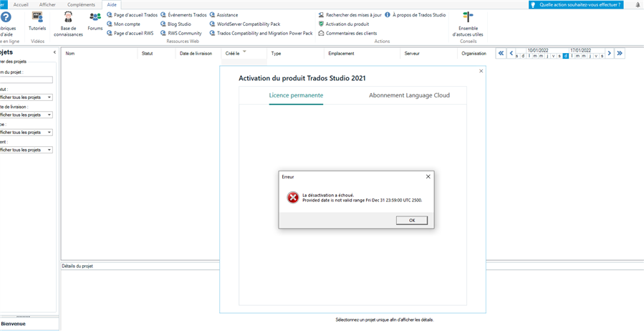Screen dimensions: 644x331
Task: Open the help topics question mark icon
Action: coord(6,17)
